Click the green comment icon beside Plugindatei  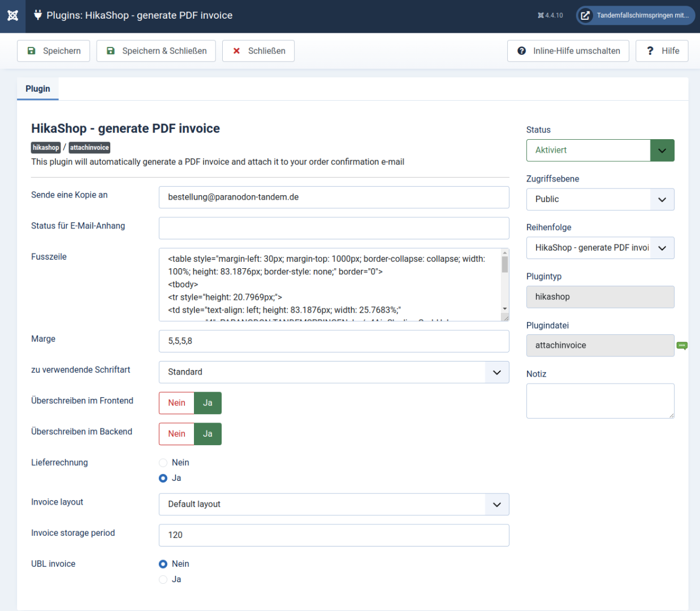(x=682, y=346)
